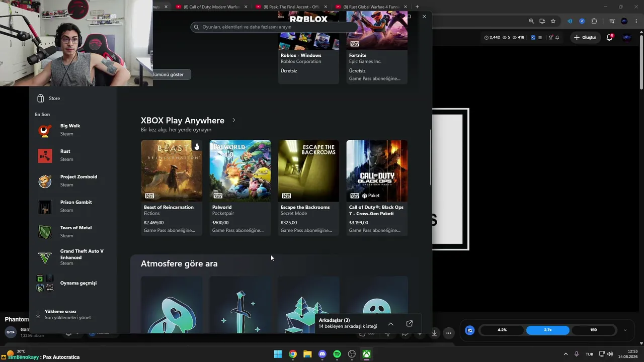This screenshot has height=362, width=644.
Task: Open Roblox - Windows game card
Action: click(308, 48)
